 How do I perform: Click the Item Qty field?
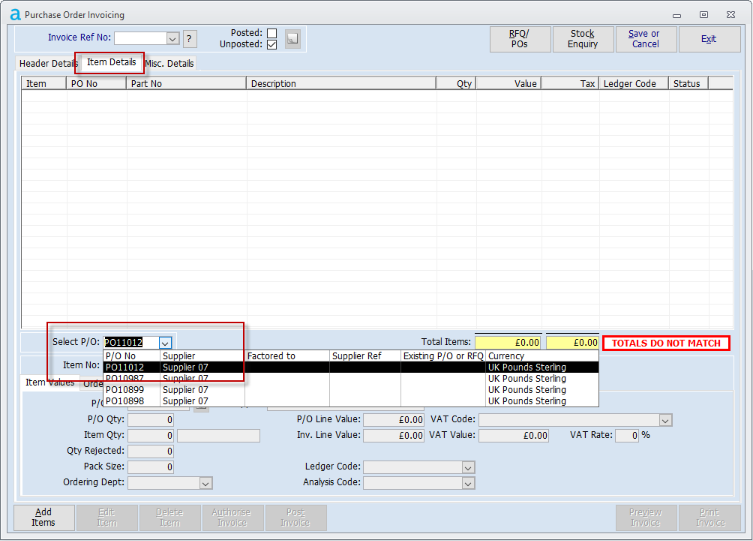pos(151,436)
